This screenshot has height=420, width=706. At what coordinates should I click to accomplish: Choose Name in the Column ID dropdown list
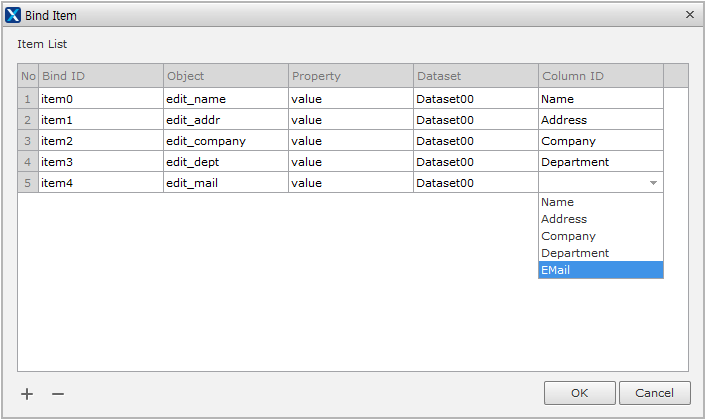(x=600, y=202)
